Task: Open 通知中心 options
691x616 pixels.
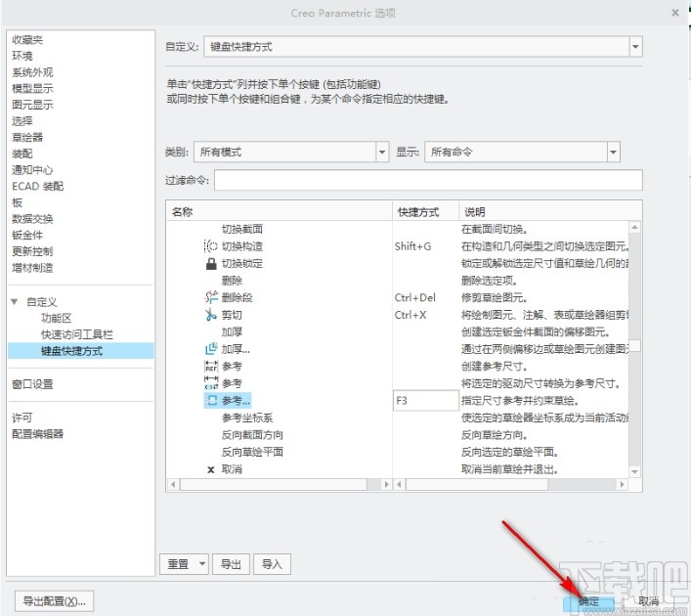Action: [32, 170]
